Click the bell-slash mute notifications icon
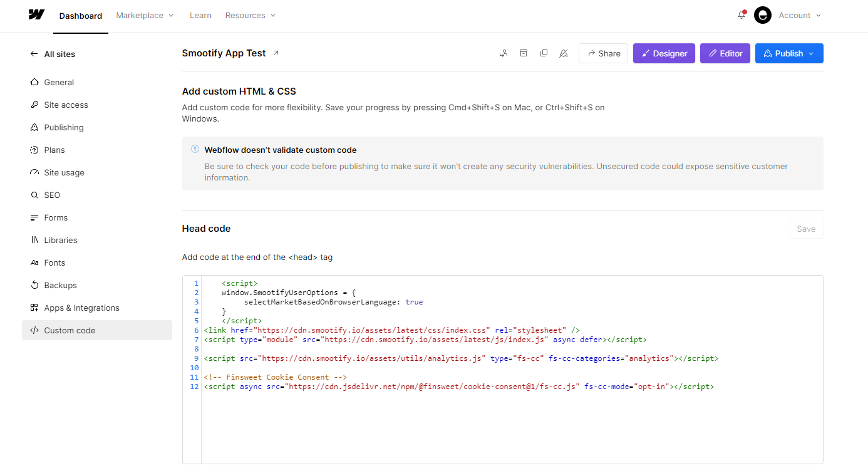The image size is (868, 473). [x=564, y=53]
